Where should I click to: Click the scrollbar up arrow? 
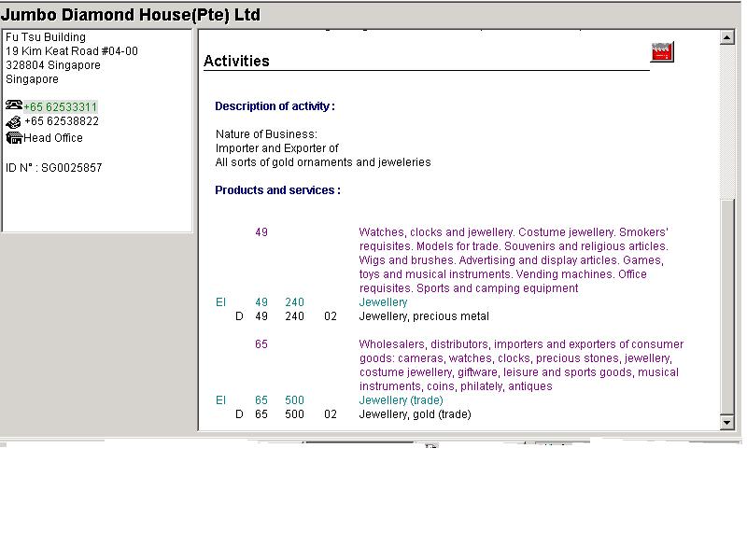coord(727,38)
